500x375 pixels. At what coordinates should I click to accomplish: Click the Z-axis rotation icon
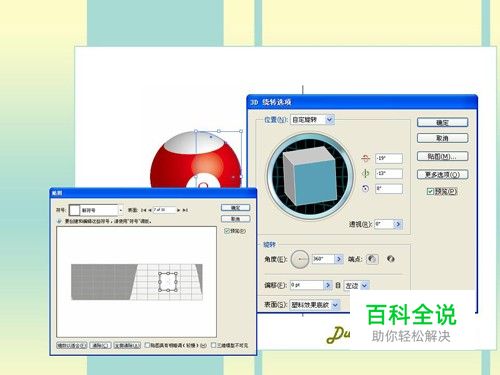tap(366, 189)
